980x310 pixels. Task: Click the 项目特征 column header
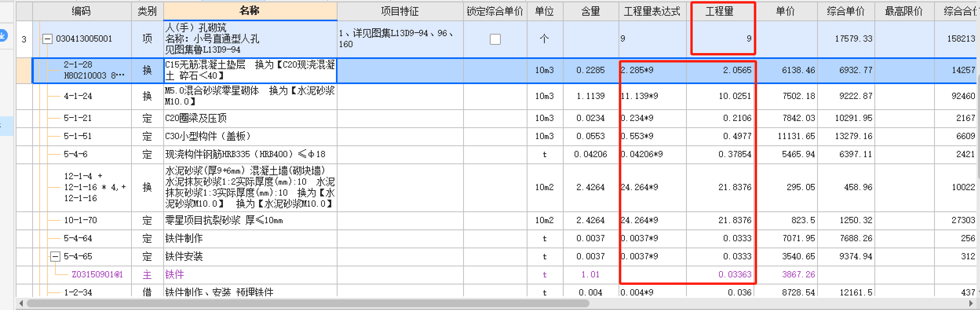[400, 11]
